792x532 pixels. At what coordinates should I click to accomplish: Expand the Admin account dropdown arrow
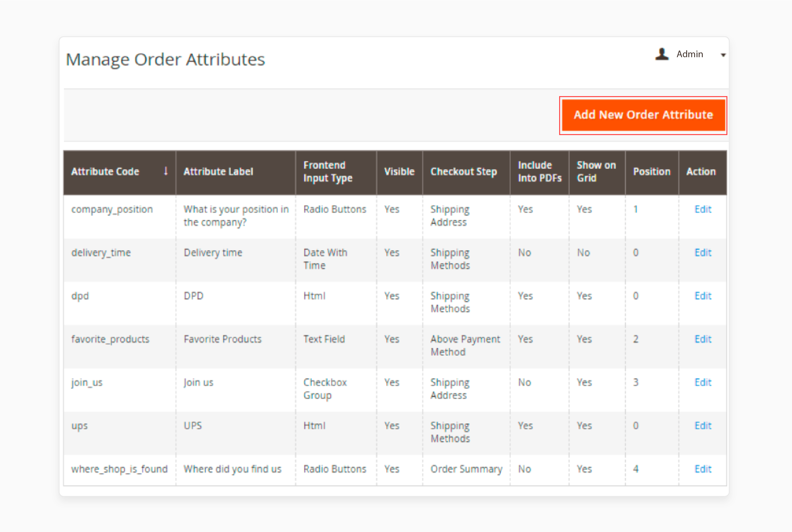click(x=723, y=55)
